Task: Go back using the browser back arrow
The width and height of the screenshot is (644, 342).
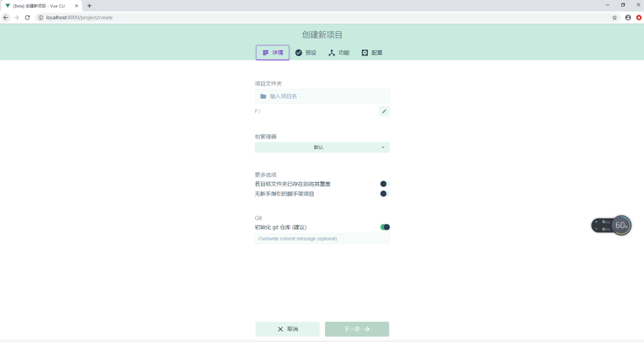Action: coord(6,18)
